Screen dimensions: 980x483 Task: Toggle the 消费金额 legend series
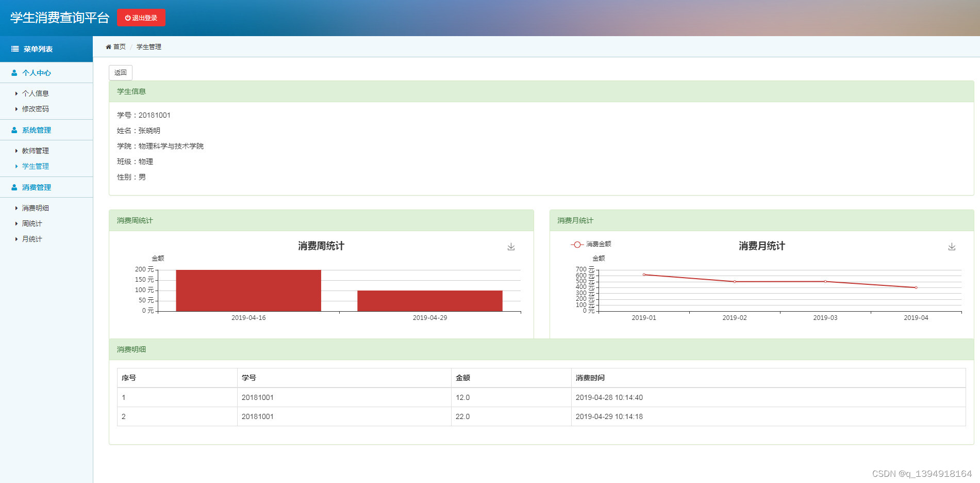coord(591,244)
